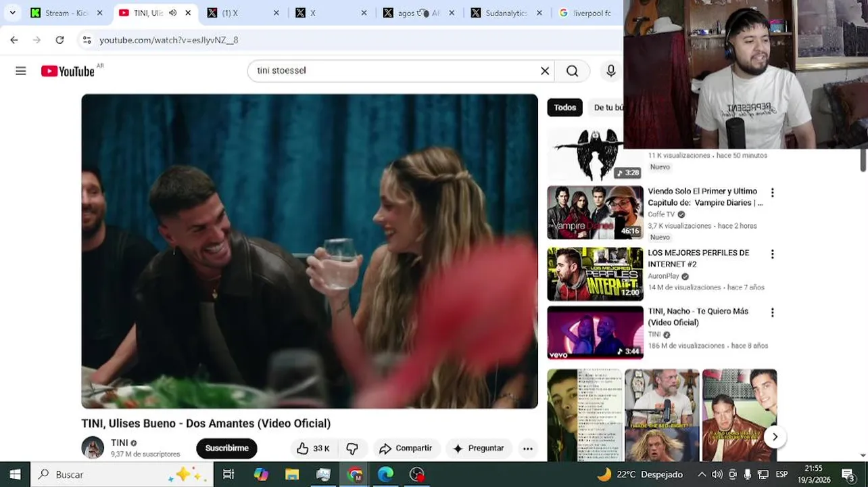Viewport: 868px width, 487px height.
Task: Open Microsoft Edge from taskbar
Action: pyautogui.click(x=385, y=474)
